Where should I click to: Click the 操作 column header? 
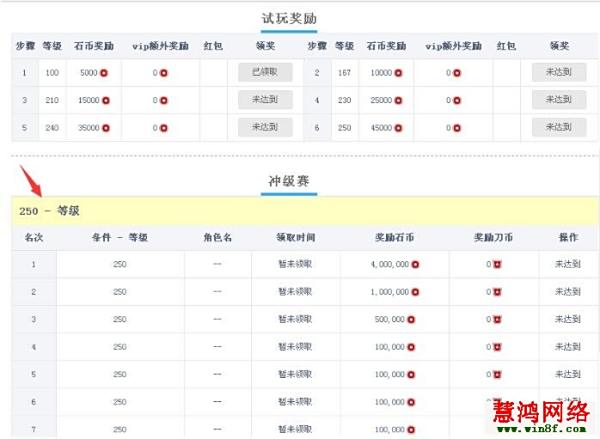[x=568, y=238]
